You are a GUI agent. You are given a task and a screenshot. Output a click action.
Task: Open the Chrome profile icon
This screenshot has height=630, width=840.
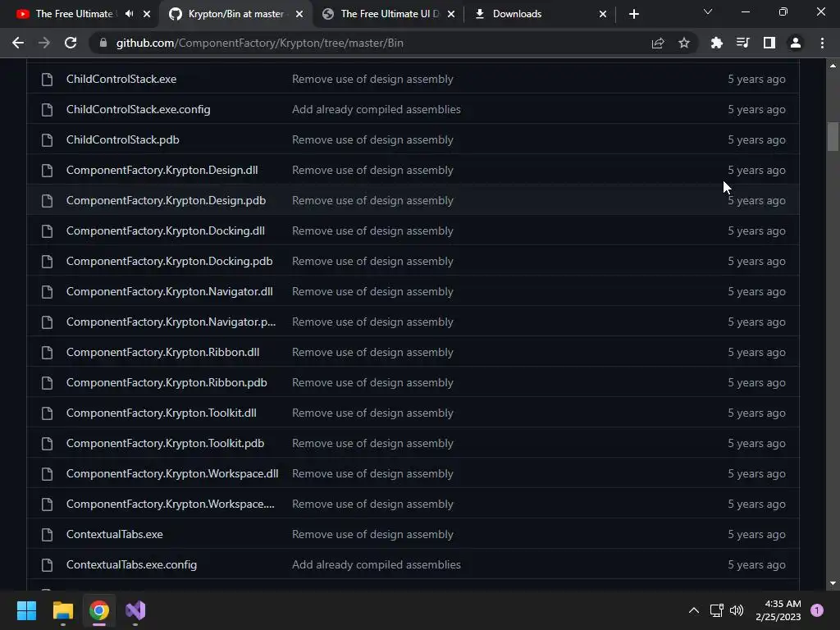pyautogui.click(x=796, y=43)
